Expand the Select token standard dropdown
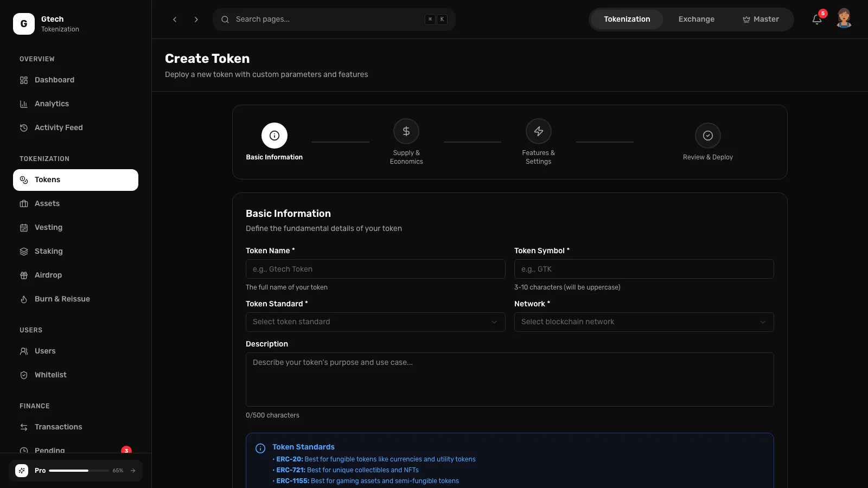The height and width of the screenshot is (488, 868). tap(375, 322)
